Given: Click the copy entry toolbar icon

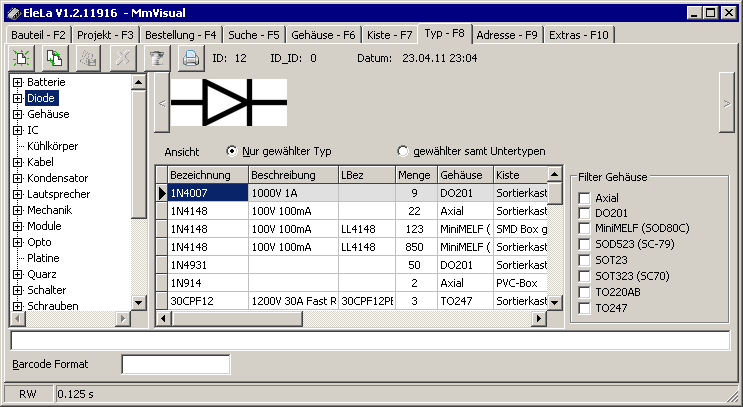Looking at the screenshot, I should coord(55,59).
